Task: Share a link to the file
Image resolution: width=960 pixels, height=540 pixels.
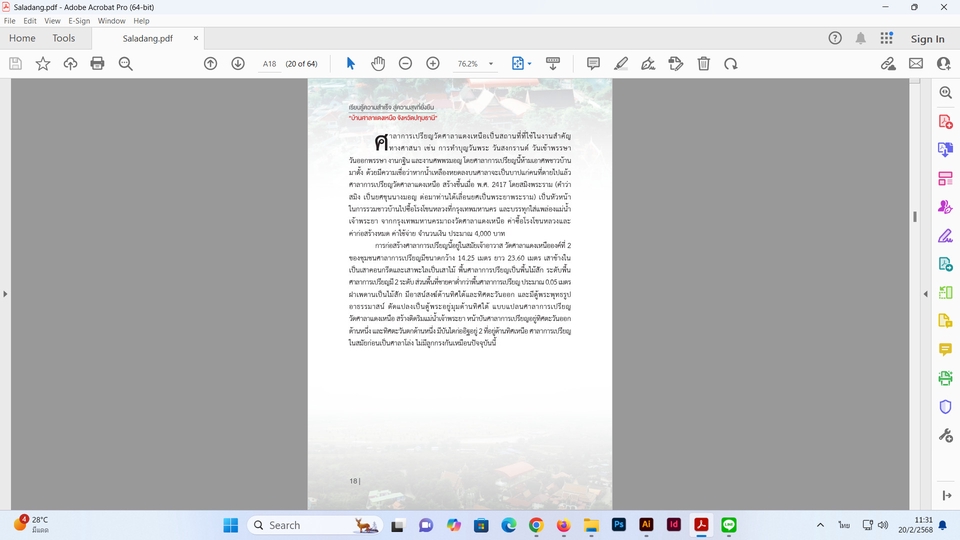Action: (x=888, y=64)
